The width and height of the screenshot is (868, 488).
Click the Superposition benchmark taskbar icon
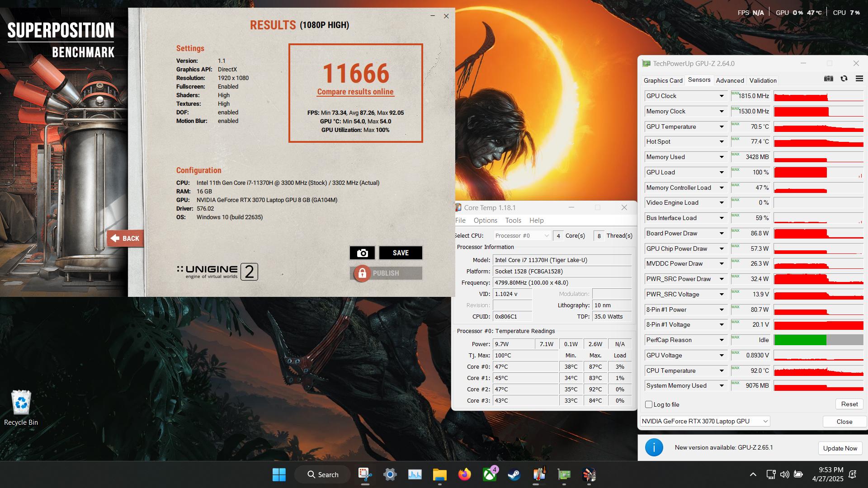[x=589, y=474]
